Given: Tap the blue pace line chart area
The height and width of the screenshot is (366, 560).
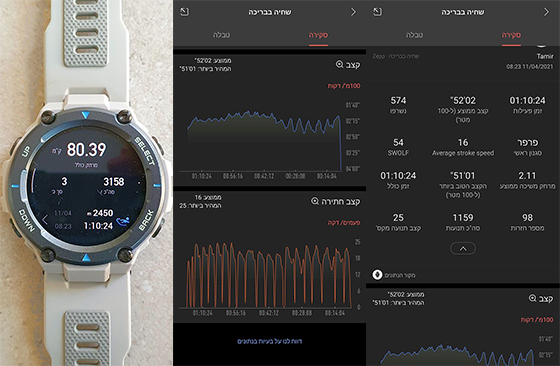Looking at the screenshot, I should pos(264,141).
